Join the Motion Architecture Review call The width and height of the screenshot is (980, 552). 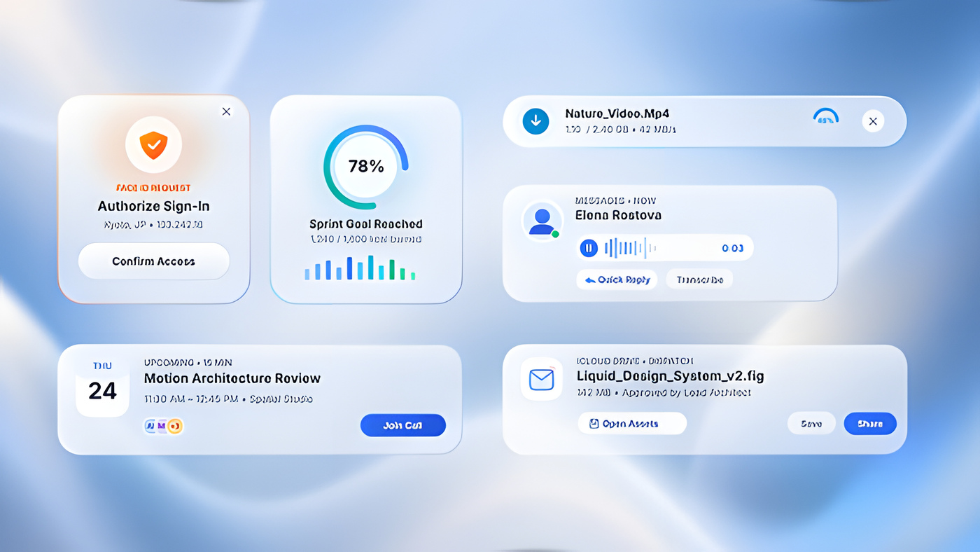click(x=403, y=425)
